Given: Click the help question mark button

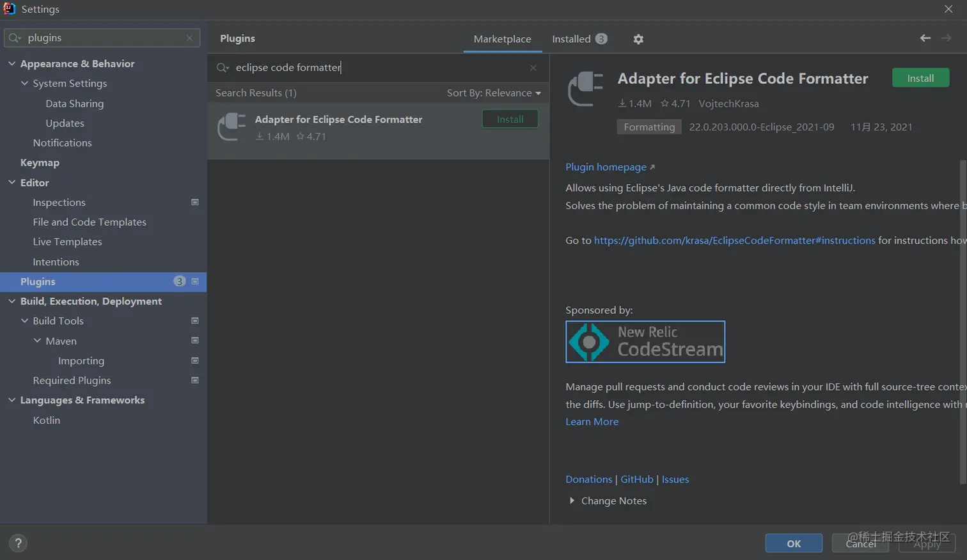Looking at the screenshot, I should tap(18, 543).
